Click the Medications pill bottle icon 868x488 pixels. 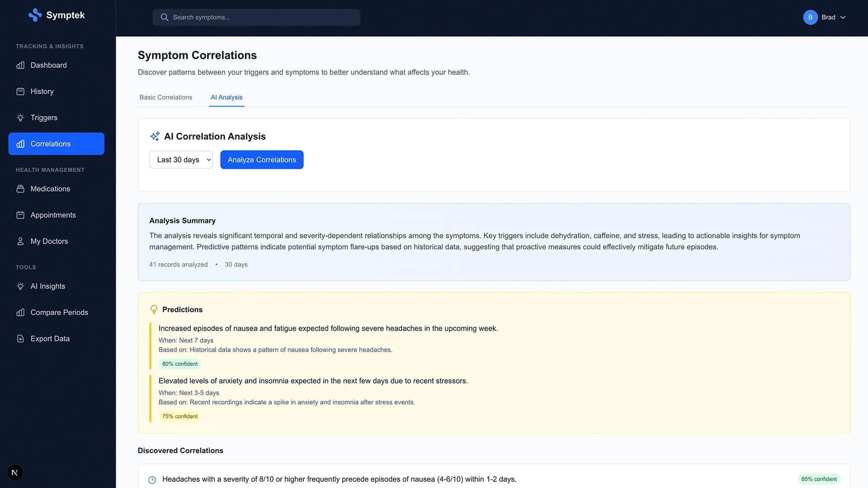click(x=20, y=189)
